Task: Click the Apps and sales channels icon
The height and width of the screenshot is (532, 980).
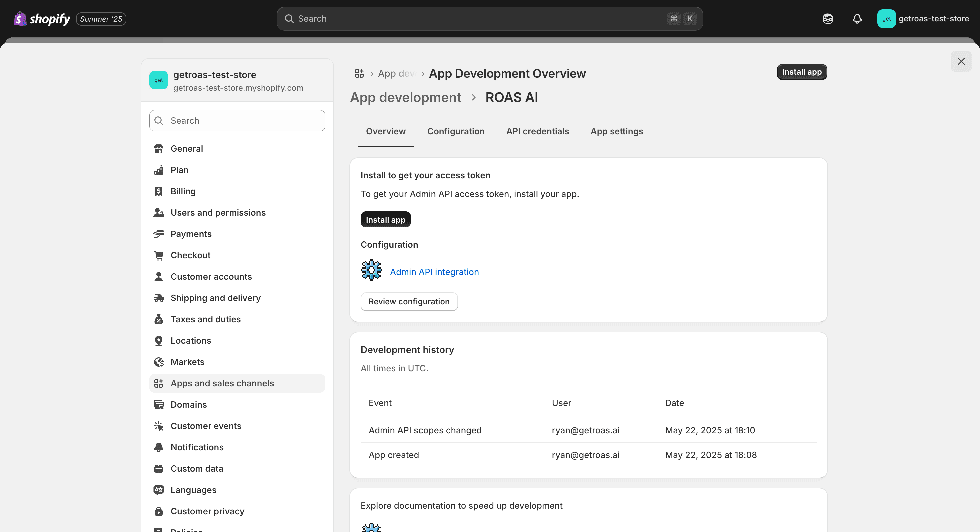Action: pyautogui.click(x=159, y=383)
